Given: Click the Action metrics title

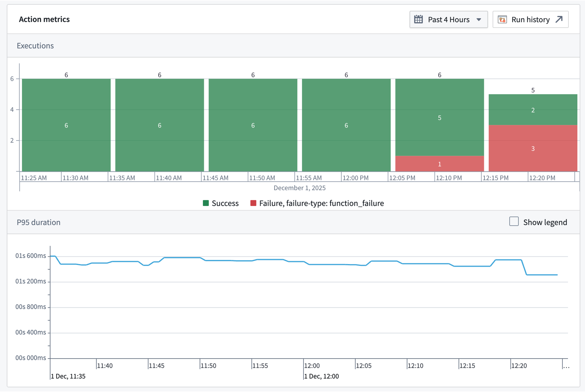Looking at the screenshot, I should click(x=44, y=19).
